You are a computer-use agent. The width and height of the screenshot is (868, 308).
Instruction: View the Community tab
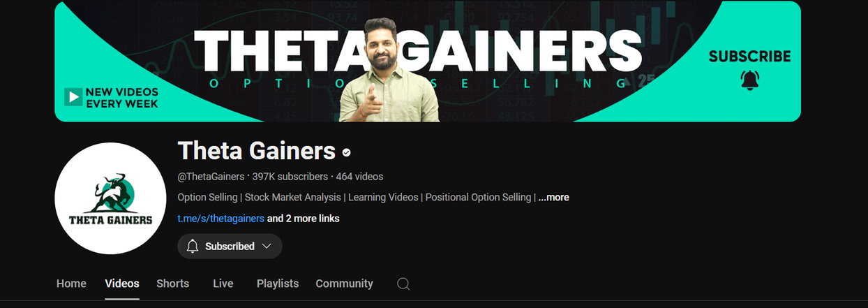(x=344, y=284)
